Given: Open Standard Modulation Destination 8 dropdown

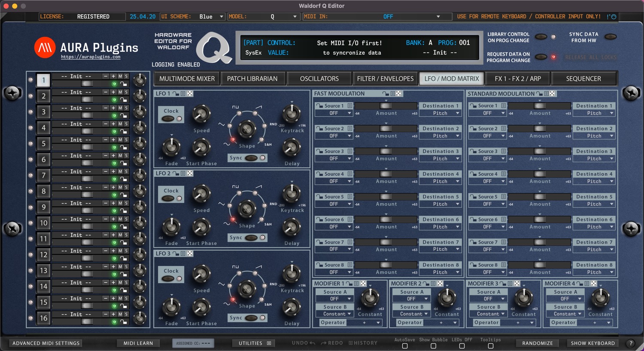Looking at the screenshot, I should tap(594, 272).
